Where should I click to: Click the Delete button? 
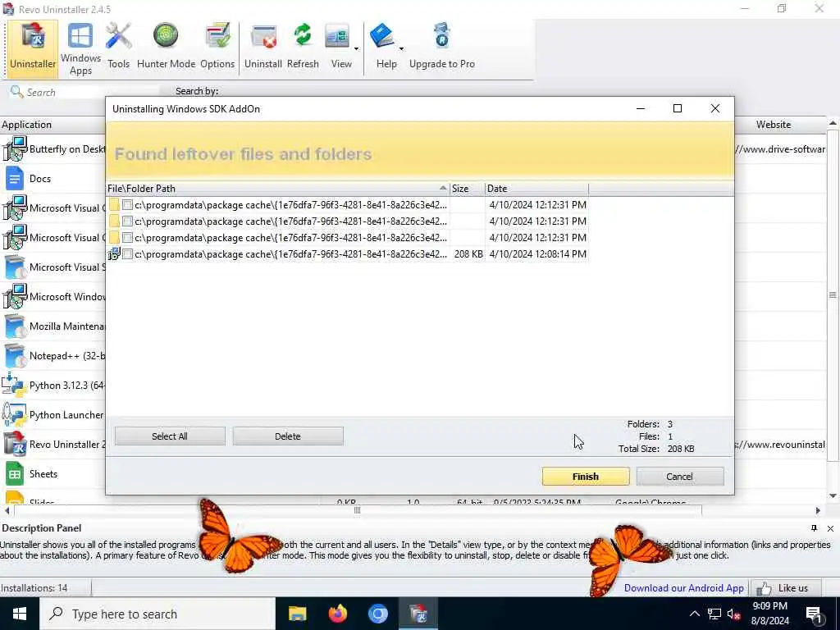point(288,436)
